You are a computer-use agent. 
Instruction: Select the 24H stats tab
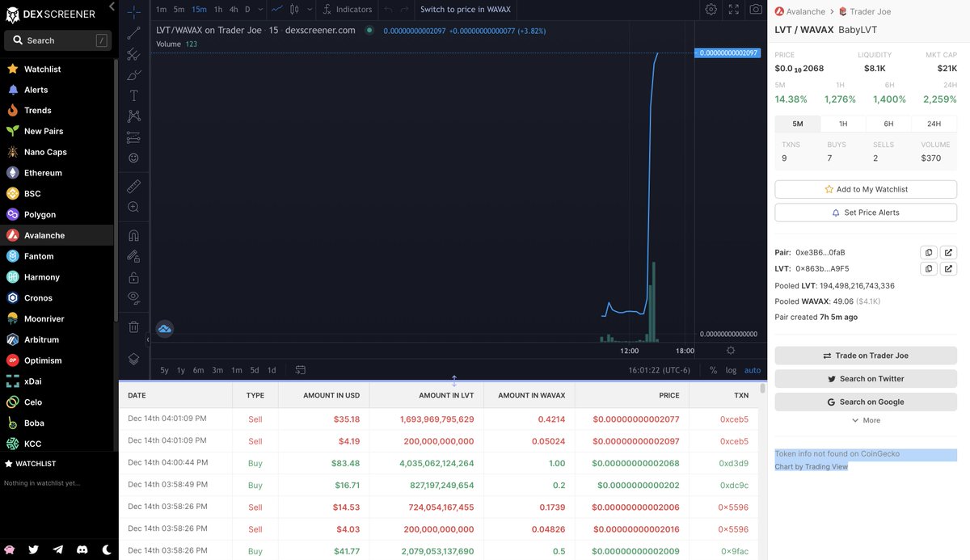click(x=934, y=124)
